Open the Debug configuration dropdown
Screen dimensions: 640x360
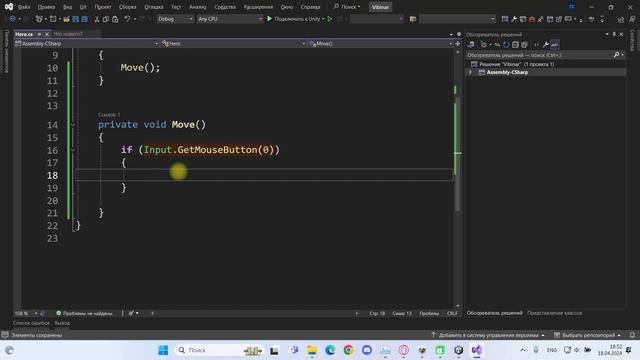tap(175, 19)
